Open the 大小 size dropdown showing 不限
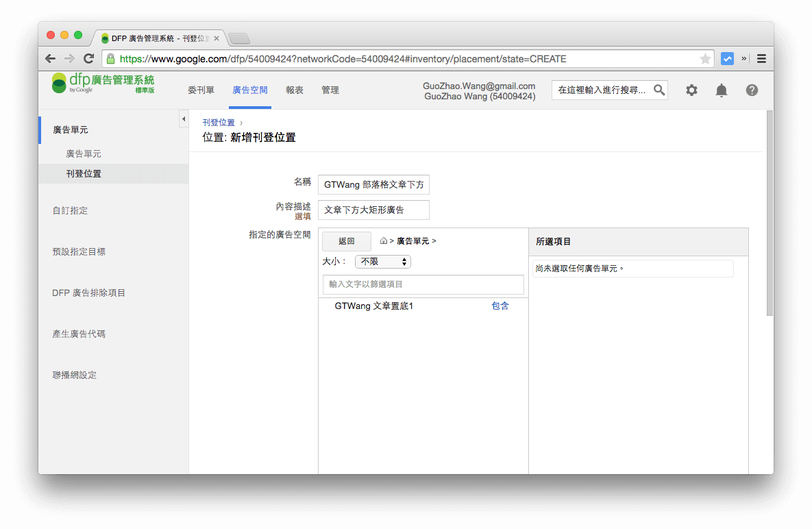 (x=382, y=261)
